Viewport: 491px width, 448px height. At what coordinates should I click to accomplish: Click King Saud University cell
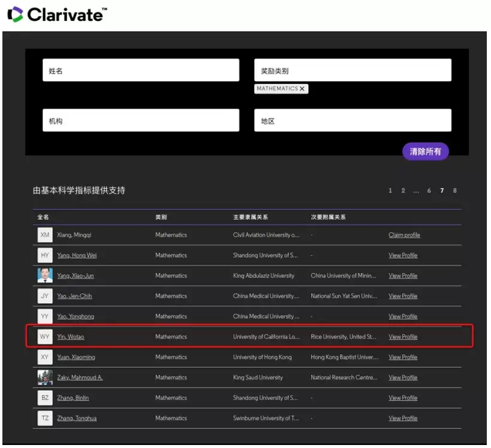(258, 377)
